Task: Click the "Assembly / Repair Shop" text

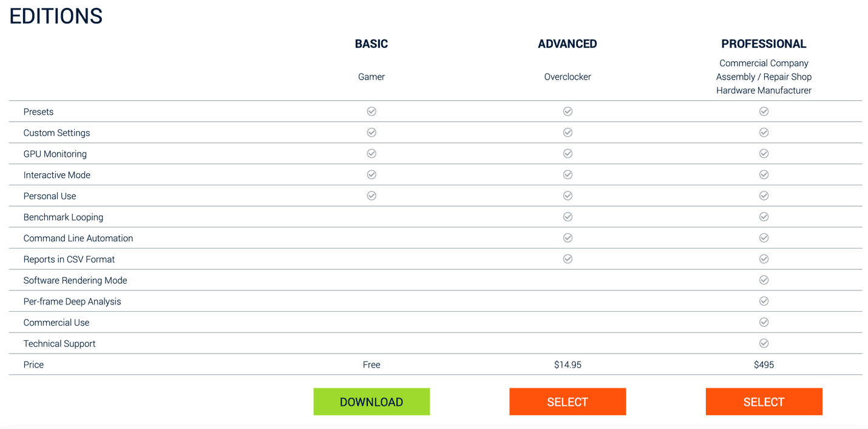Action: point(764,77)
